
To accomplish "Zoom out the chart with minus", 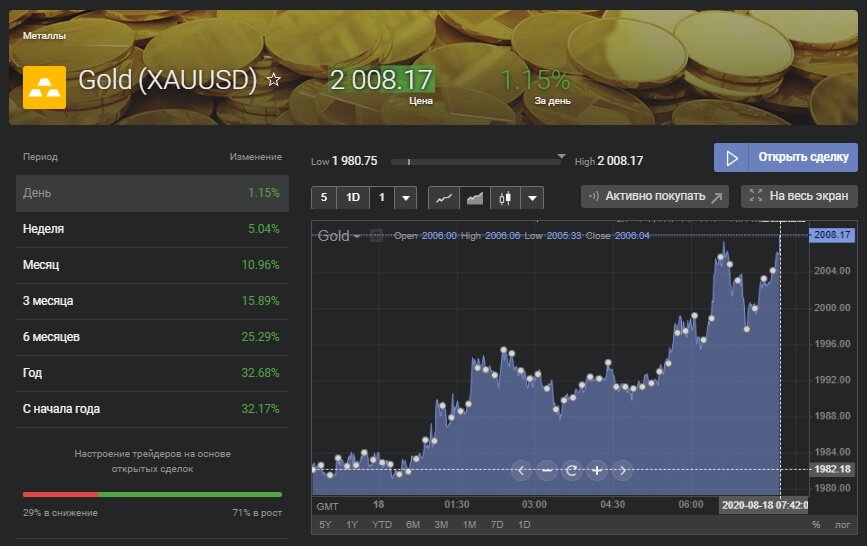I will point(547,470).
